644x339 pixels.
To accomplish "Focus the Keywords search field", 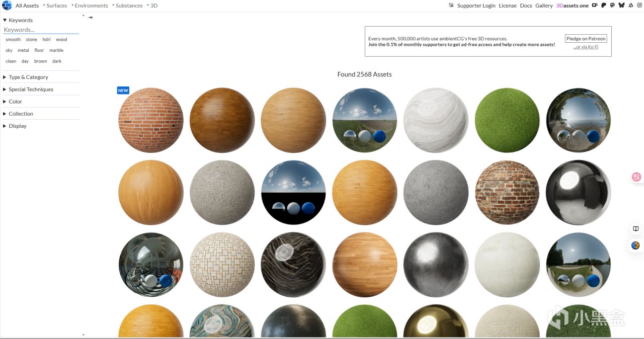I will 41,30.
